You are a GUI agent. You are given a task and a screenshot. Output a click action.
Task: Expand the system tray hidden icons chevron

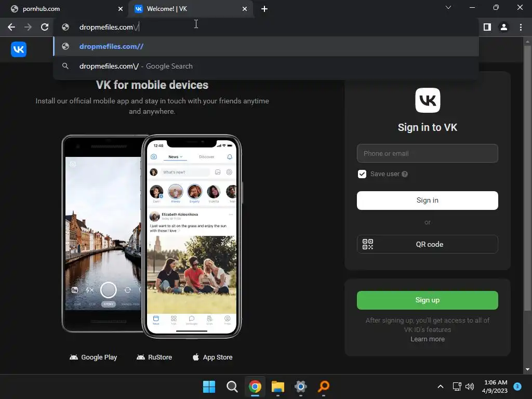(x=441, y=387)
